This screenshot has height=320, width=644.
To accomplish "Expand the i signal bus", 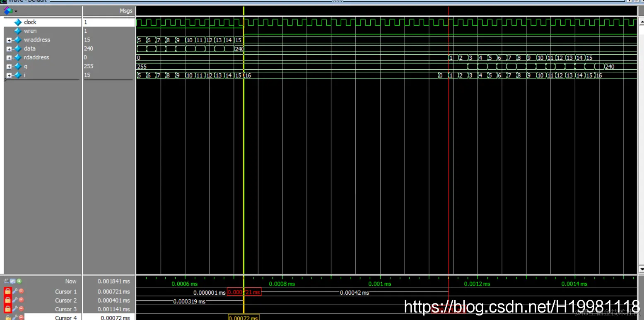I will [x=9, y=75].
